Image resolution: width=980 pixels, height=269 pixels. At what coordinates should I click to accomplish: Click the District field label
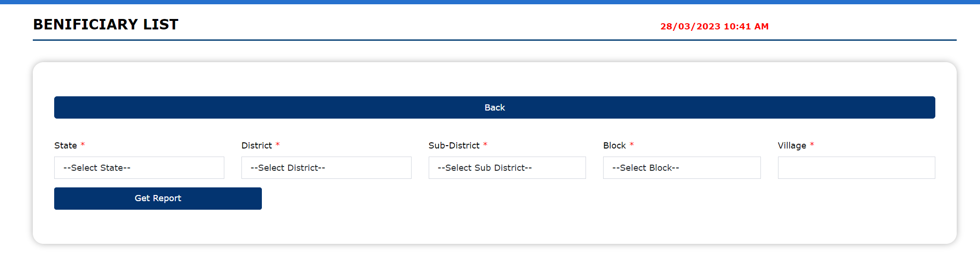pos(257,146)
